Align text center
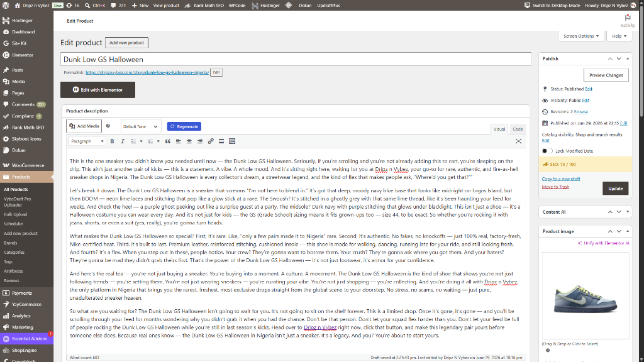The height and width of the screenshot is (362, 644). [189, 141]
